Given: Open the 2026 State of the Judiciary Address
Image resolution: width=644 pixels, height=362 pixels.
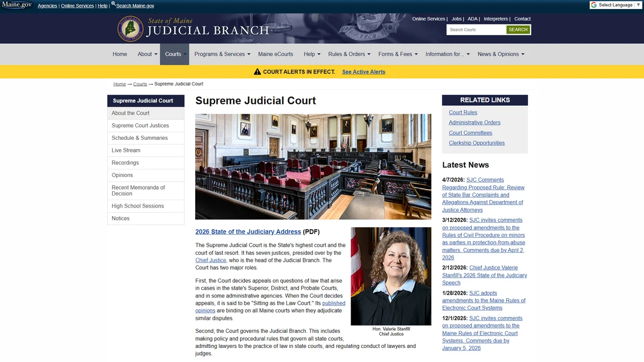Looking at the screenshot, I should click(x=248, y=232).
